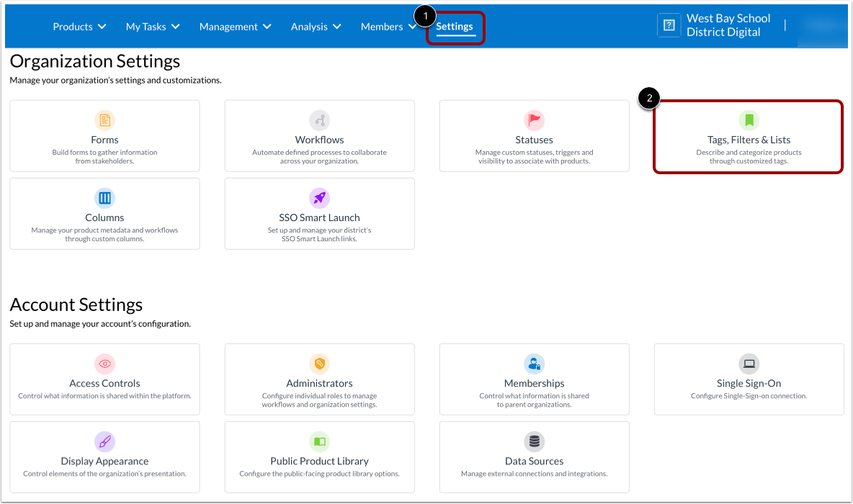The width and height of the screenshot is (853, 504).
Task: Select the Columns blue grid icon
Action: coord(104,197)
